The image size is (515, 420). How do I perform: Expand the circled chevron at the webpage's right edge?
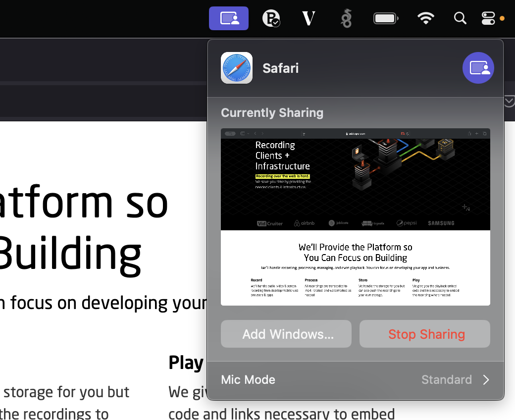(509, 101)
